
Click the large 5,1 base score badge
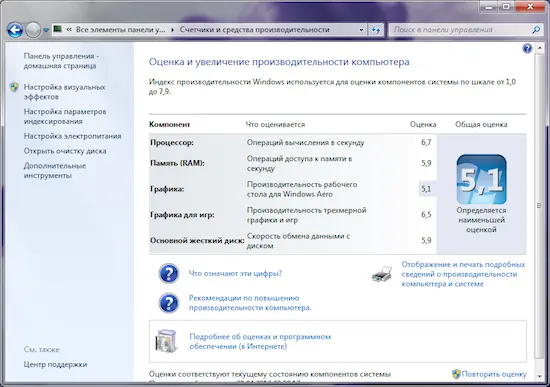tap(481, 179)
